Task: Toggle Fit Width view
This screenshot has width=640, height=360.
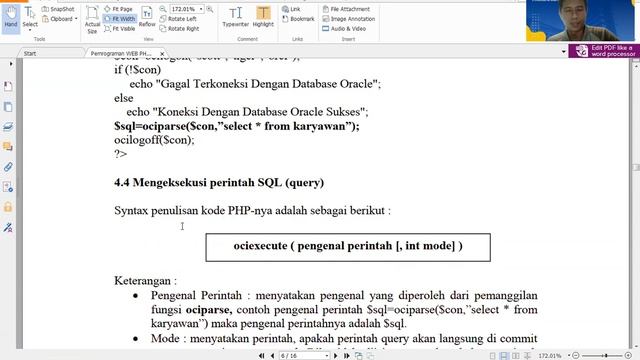Action: point(120,19)
